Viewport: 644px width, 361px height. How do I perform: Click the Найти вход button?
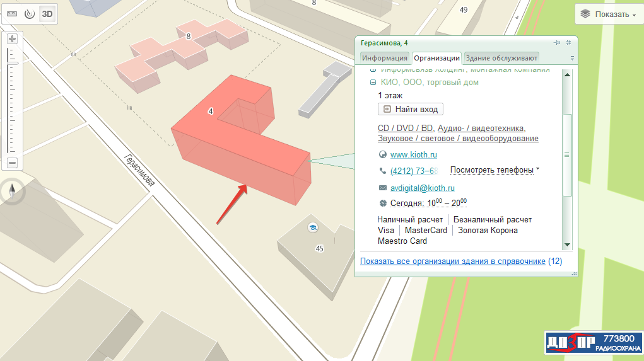tap(411, 109)
